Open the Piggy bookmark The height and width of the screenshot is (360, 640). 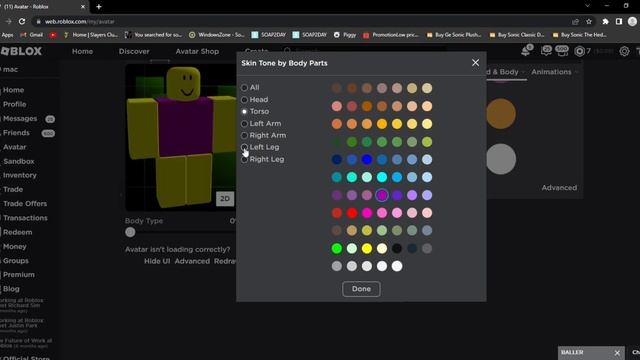[x=345, y=35]
